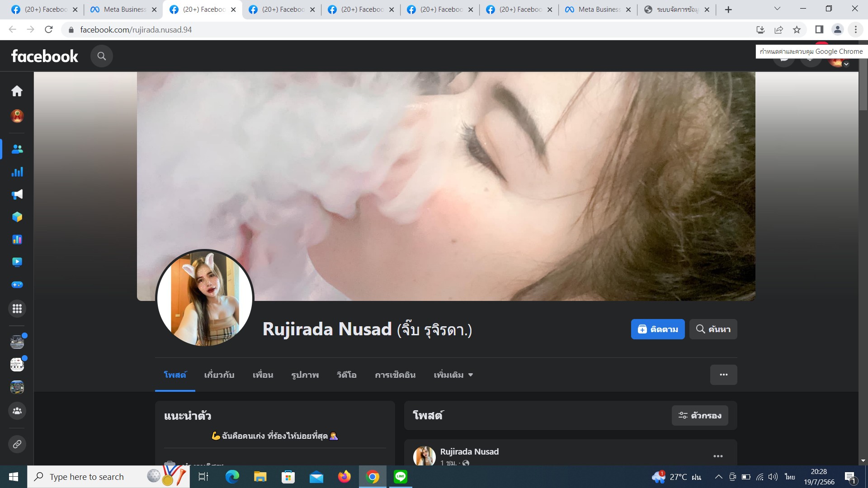This screenshot has width=868, height=488.
Task: Switch to the รูปภาพ tab
Action: [x=305, y=375]
